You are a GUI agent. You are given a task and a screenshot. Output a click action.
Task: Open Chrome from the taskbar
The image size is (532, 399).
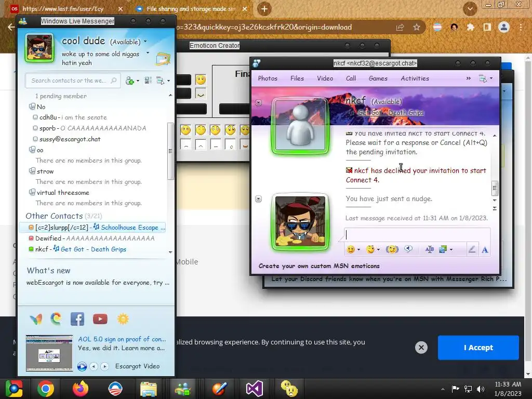click(46, 389)
